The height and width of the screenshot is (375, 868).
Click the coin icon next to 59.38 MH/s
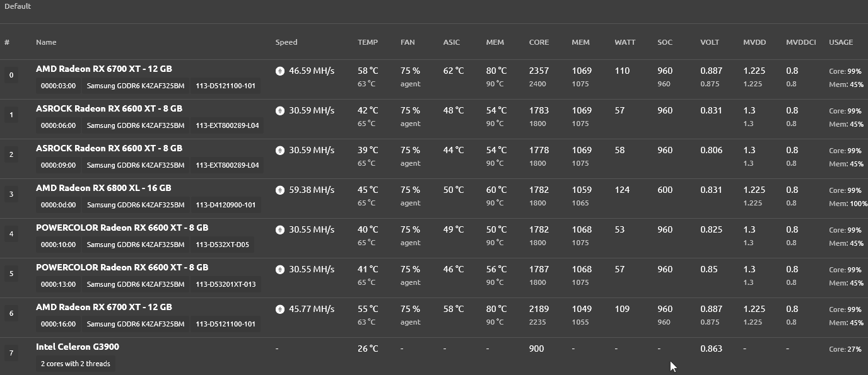tap(280, 190)
